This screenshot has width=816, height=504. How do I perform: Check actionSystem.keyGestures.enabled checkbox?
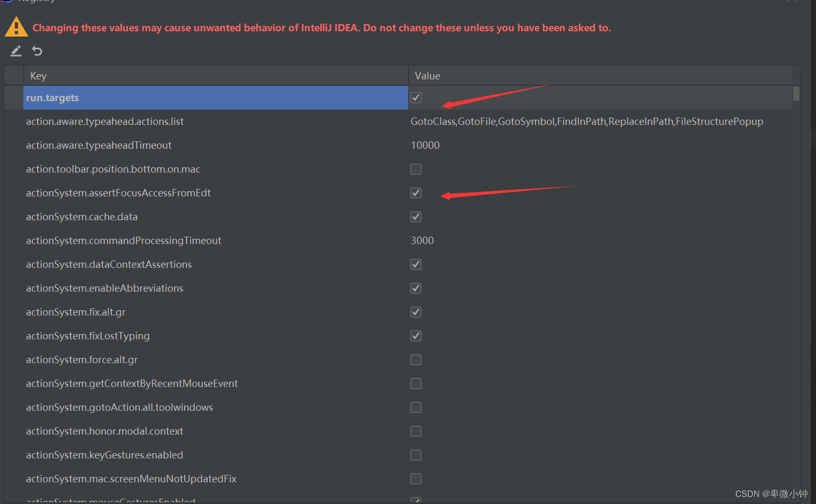coord(416,455)
